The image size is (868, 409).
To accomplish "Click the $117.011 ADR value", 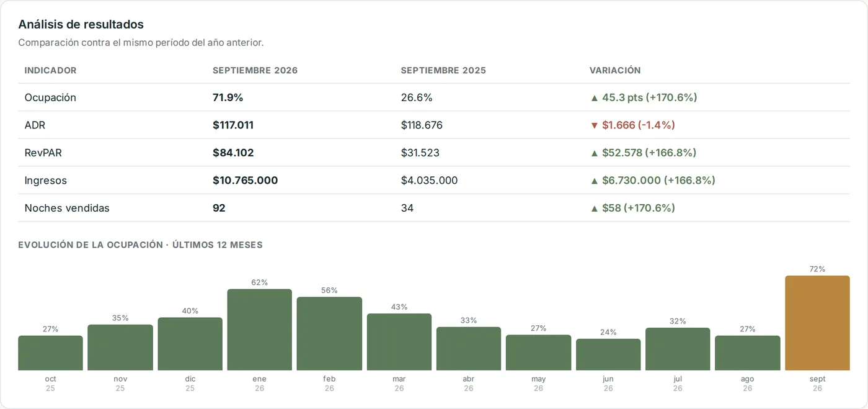I will pos(233,125).
